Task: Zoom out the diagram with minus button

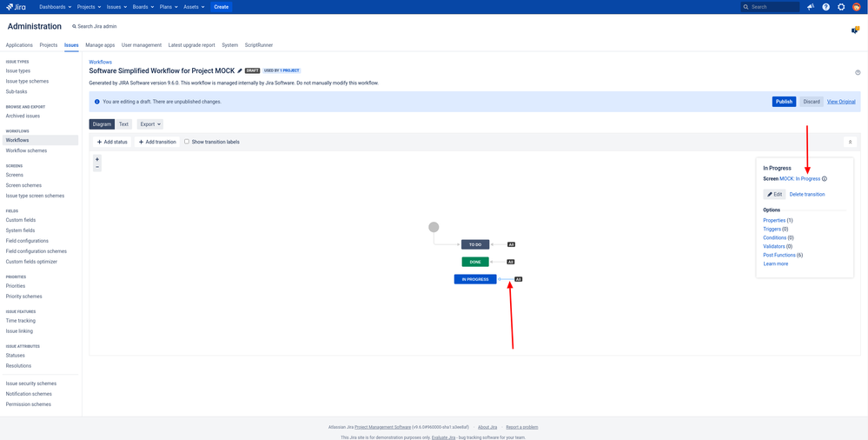Action: click(x=97, y=167)
